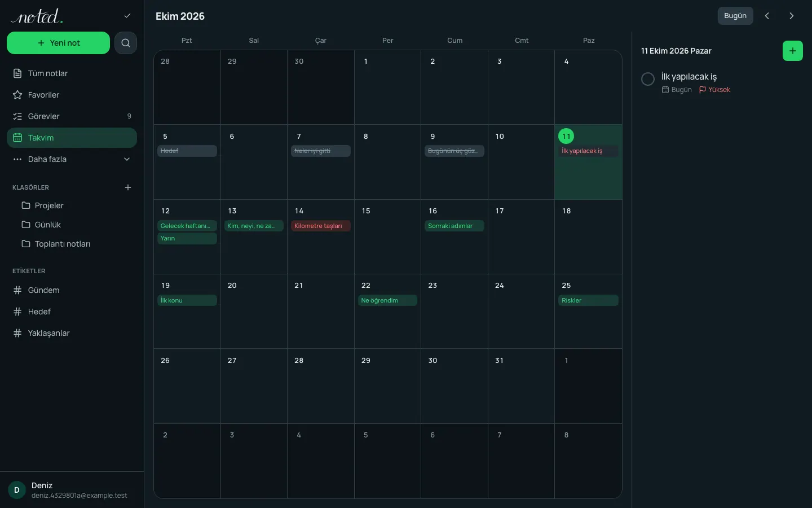The image size is (812, 508).
Task: Open the 'Kim, neyi, ne za...' event
Action: pos(254,226)
